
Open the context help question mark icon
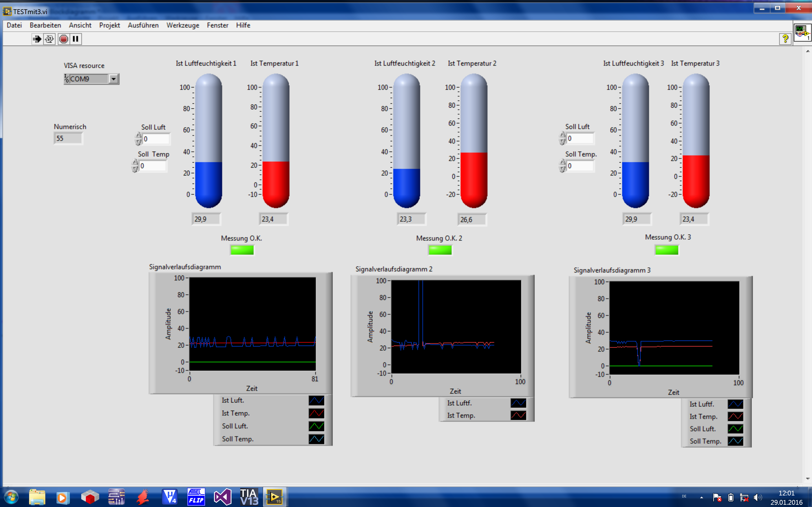point(785,39)
